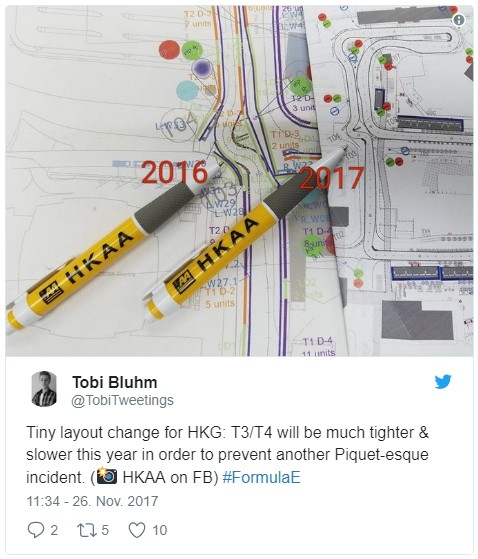
Task: Click the AA logo on the right pen
Action: [184, 283]
